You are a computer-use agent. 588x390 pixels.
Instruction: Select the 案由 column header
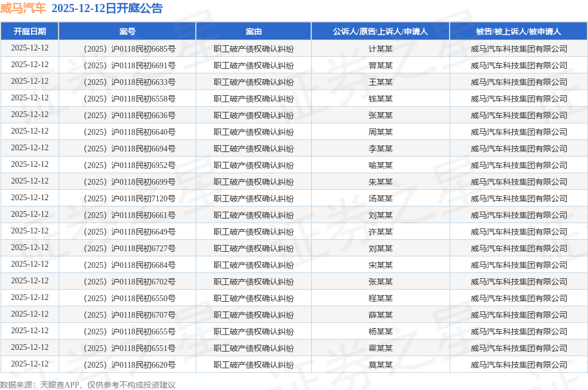[253, 32]
